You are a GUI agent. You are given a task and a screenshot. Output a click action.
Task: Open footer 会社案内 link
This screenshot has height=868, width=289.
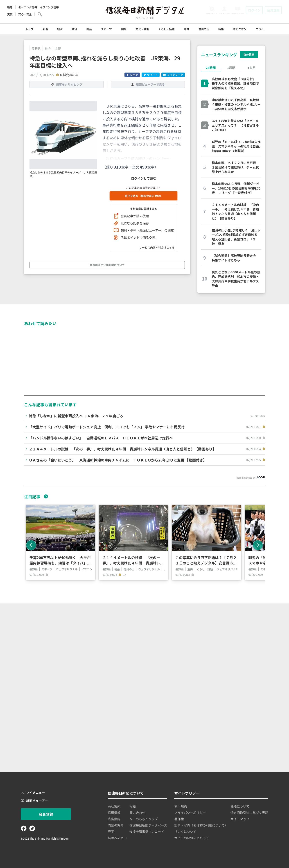(114, 806)
